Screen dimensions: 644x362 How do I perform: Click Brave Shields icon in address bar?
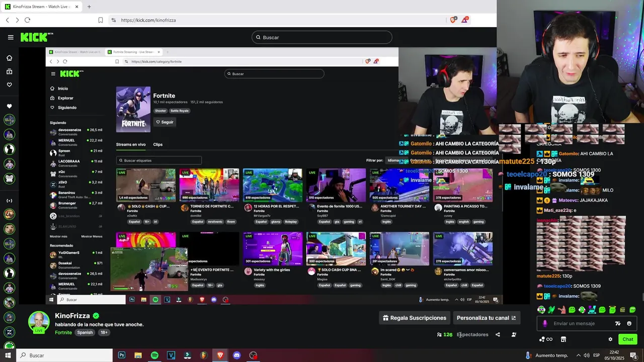(x=453, y=20)
